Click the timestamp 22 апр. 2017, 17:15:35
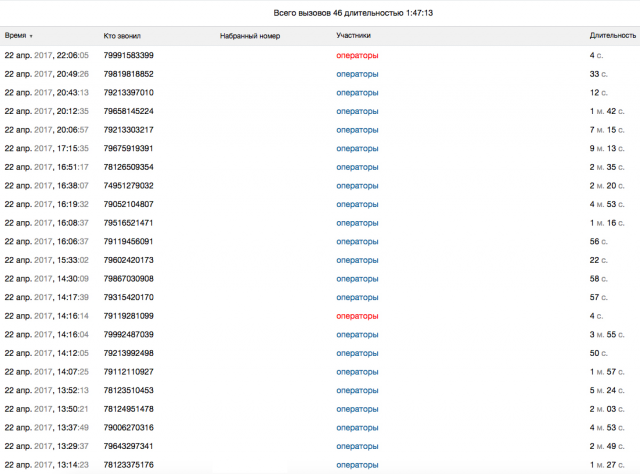This screenshot has width=640, height=474. (x=47, y=148)
